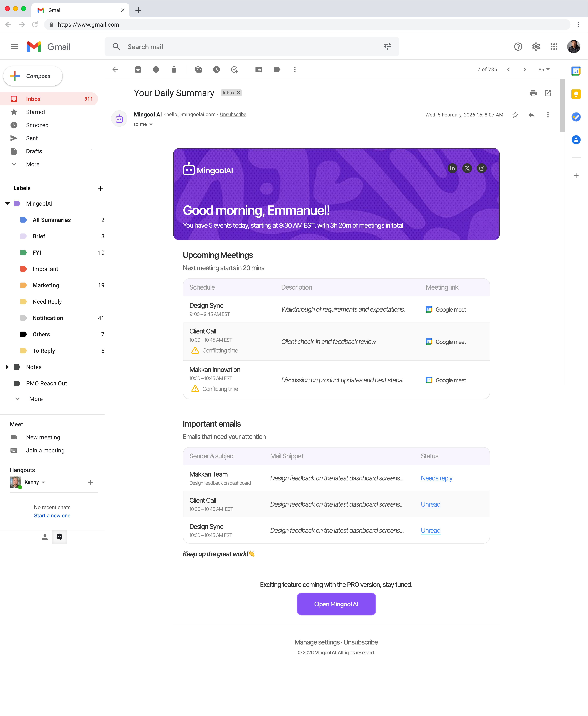Show search options filter icon
This screenshot has width=588, height=716.
[x=388, y=47]
